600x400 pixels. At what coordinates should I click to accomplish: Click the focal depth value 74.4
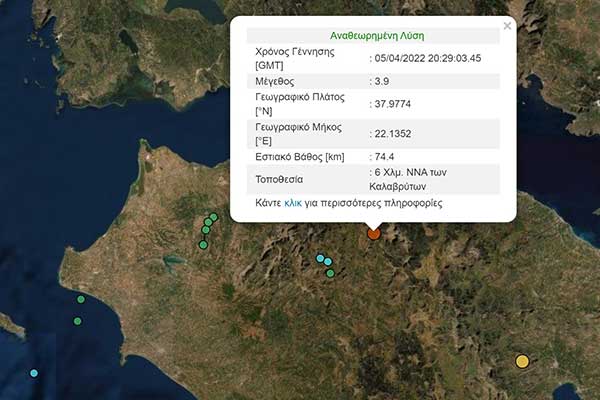coord(386,156)
